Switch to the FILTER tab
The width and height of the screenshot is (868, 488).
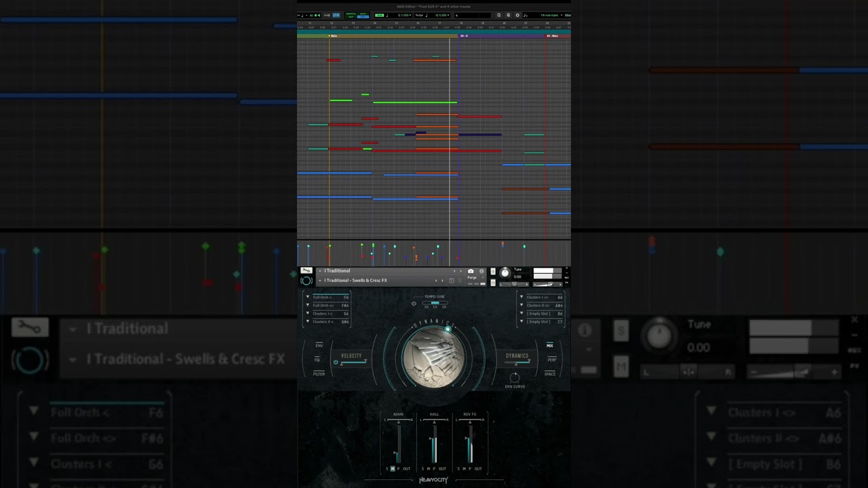point(319,373)
